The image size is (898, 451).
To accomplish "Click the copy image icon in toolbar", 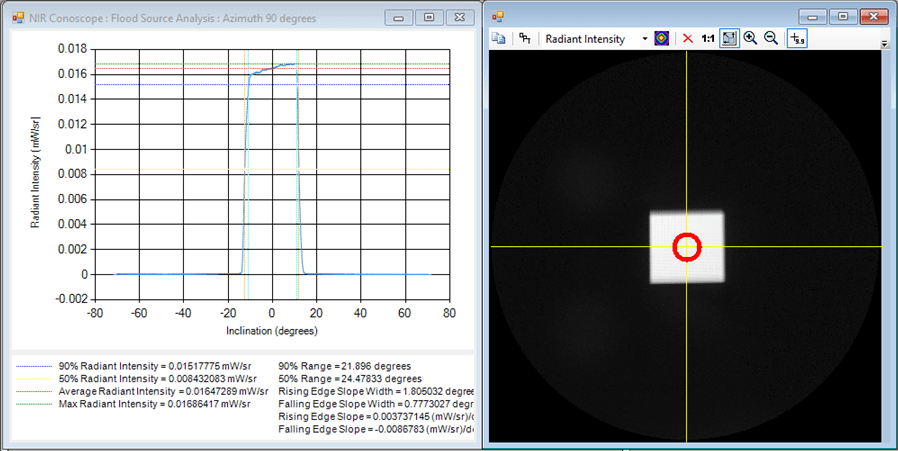I will (499, 39).
